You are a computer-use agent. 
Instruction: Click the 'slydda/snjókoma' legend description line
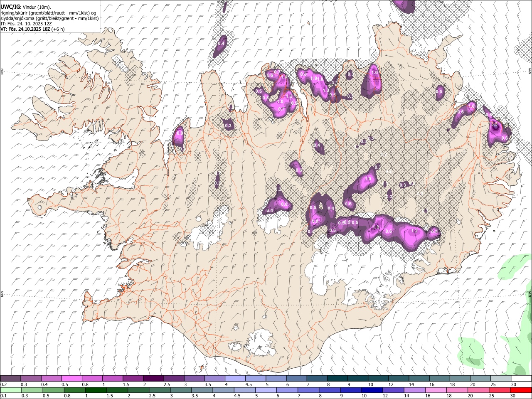point(50,18)
